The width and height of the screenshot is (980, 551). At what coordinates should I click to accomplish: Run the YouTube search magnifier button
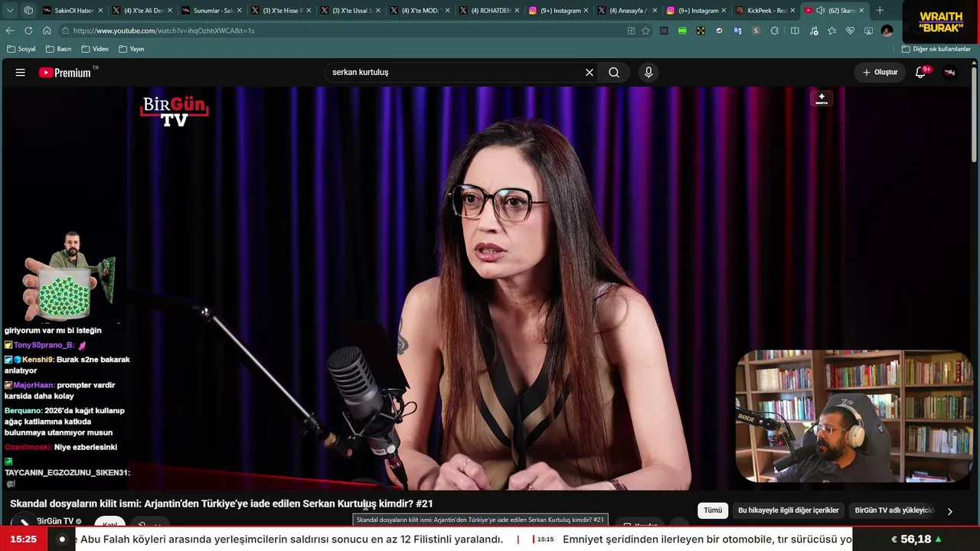614,73
